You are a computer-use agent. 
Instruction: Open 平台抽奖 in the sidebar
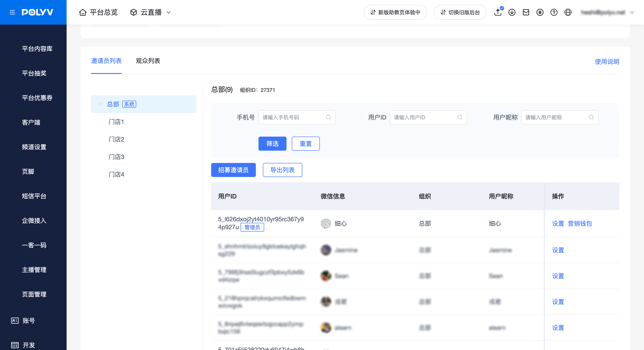[x=34, y=73]
